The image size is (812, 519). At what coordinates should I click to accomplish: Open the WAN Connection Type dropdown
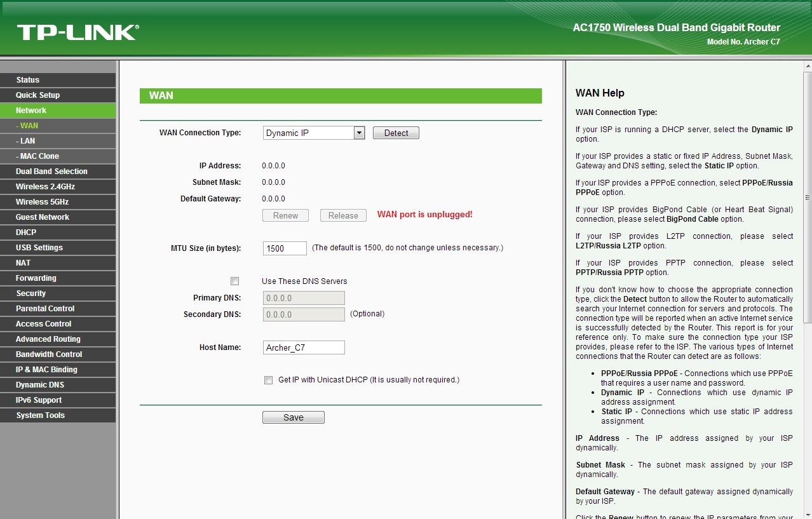pos(314,133)
